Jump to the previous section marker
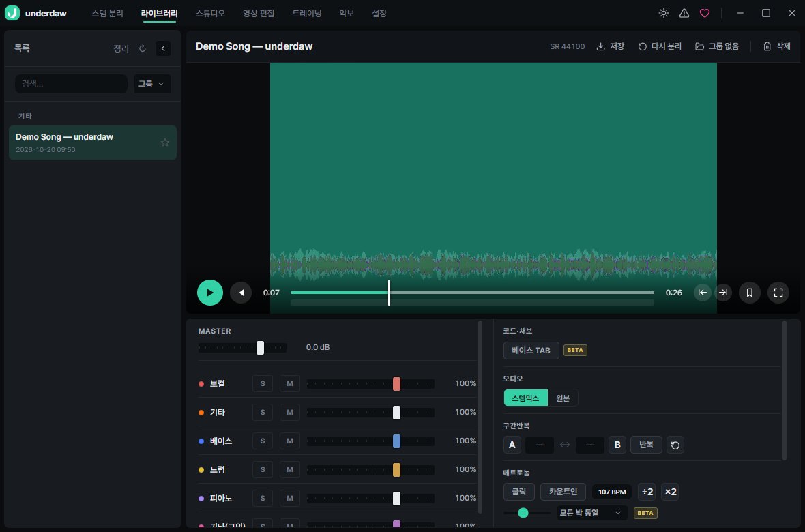Viewport: 805px width, 532px height. [x=702, y=293]
